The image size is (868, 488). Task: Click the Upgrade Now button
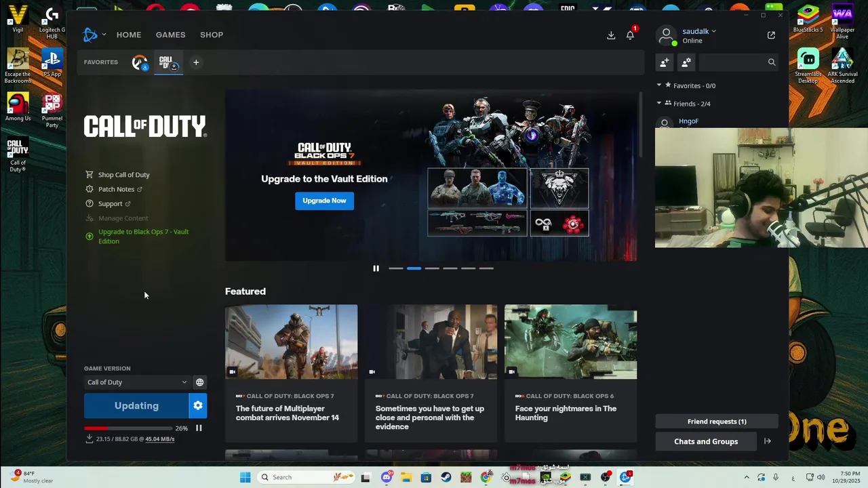(x=324, y=201)
